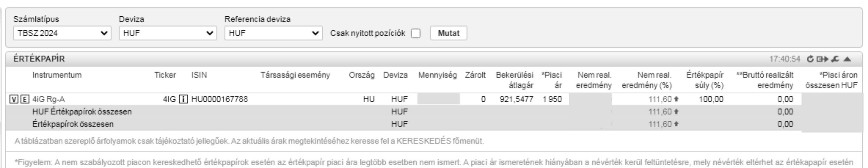The width and height of the screenshot is (868, 168).
Task: Export the securities table via export icon
Action: point(822,59)
